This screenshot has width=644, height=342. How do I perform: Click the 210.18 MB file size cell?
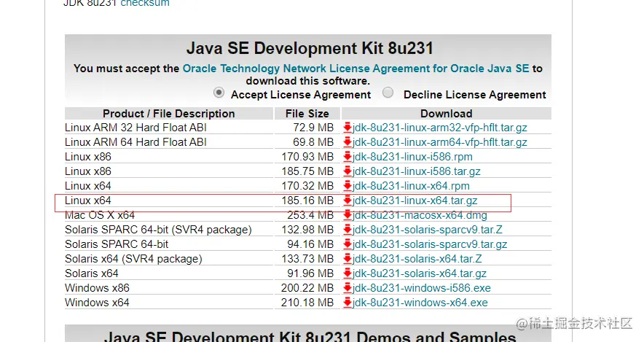(307, 303)
